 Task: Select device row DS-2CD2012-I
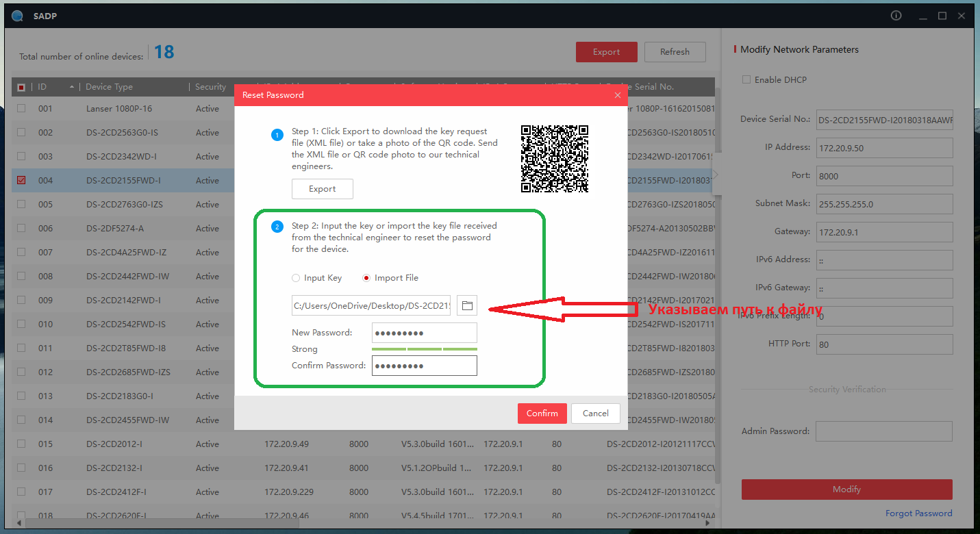coord(363,444)
